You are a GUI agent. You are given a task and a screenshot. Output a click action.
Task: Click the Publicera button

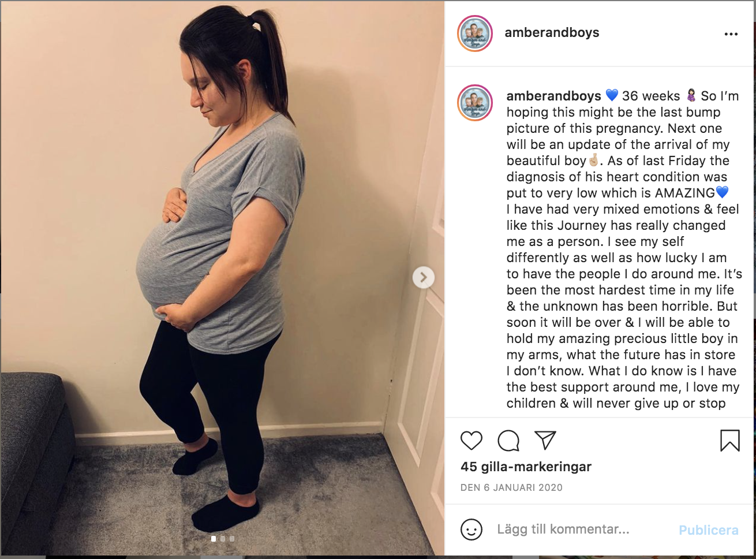[x=708, y=530]
